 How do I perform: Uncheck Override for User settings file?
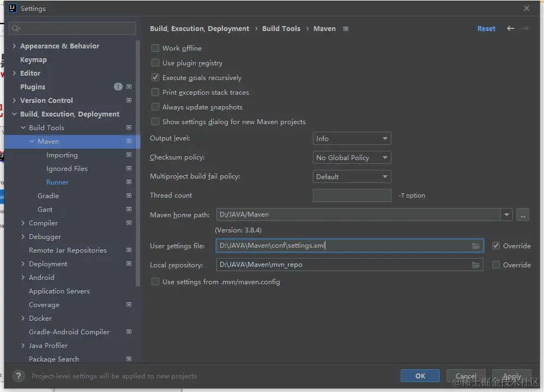[x=496, y=246]
